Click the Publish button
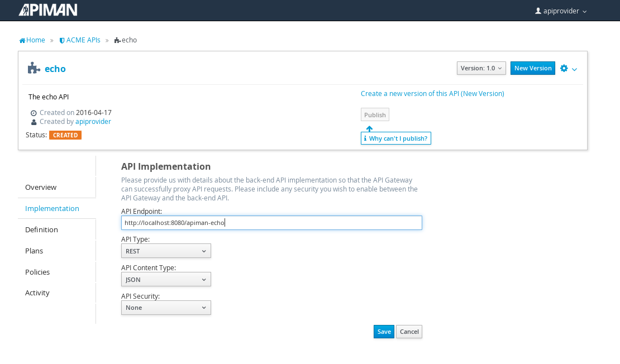This screenshot has height=364, width=620. click(375, 114)
